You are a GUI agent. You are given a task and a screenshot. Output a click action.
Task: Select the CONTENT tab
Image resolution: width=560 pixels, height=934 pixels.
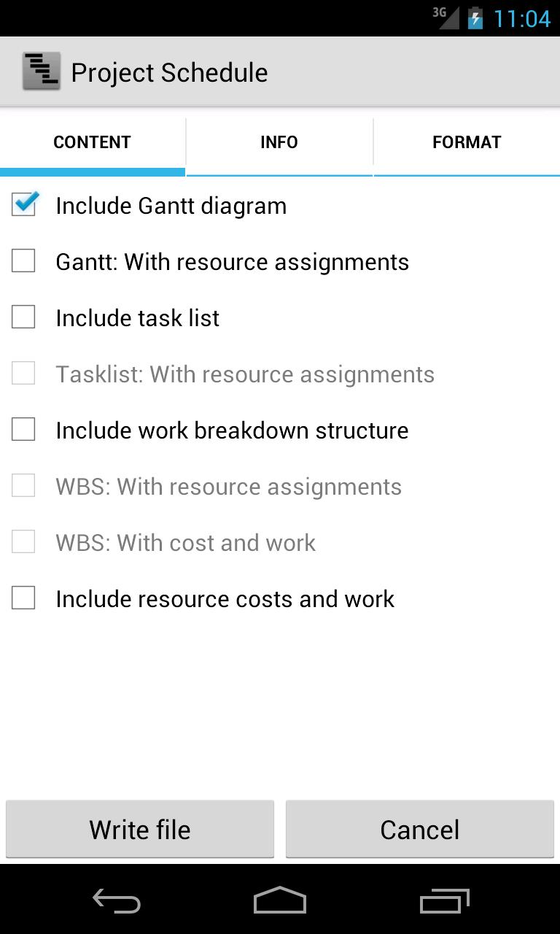click(x=92, y=142)
